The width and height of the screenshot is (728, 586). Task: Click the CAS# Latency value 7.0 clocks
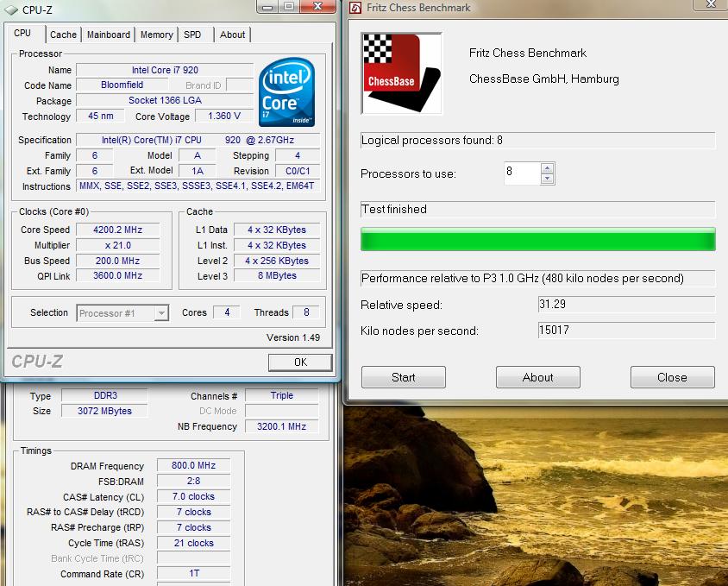[193, 496]
